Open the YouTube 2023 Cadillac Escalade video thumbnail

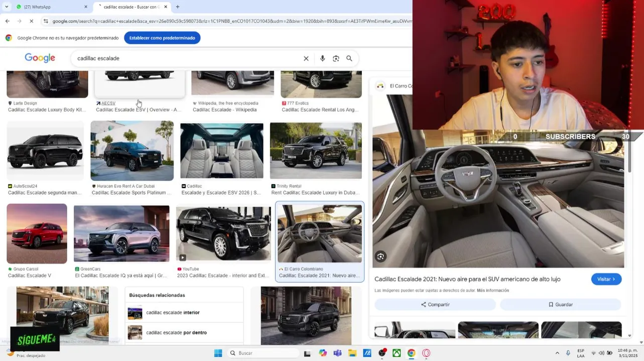pos(223,234)
